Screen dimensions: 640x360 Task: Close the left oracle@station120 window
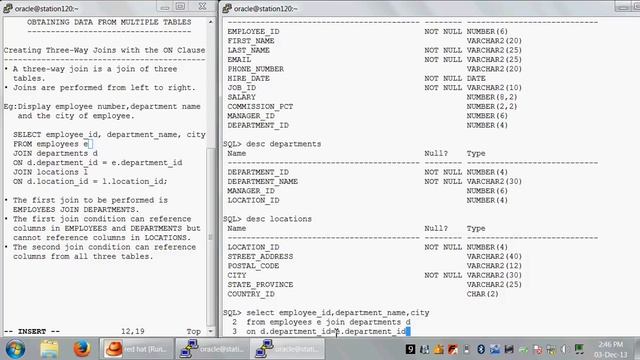click(202, 7)
